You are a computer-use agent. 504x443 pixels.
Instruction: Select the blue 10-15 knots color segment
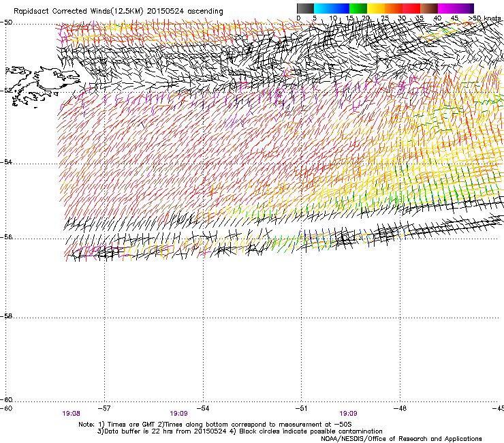tap(341, 8)
